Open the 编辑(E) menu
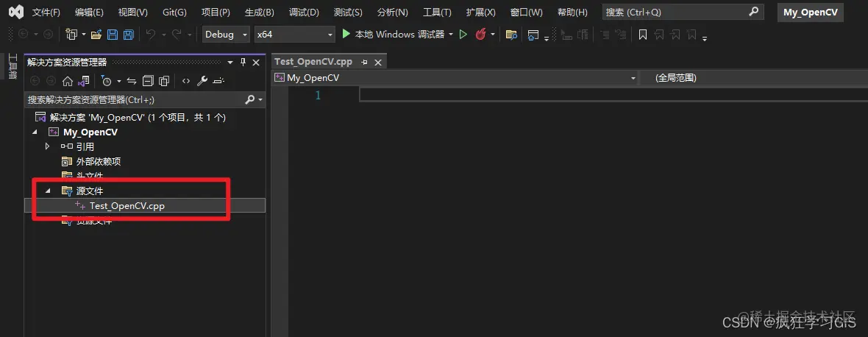 [89, 13]
